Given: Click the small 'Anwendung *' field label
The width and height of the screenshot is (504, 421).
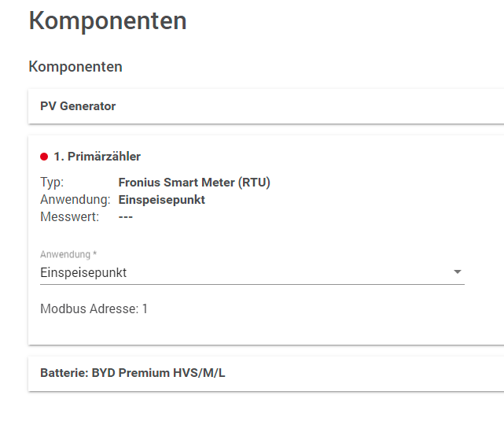Looking at the screenshot, I should pyautogui.click(x=66, y=255).
